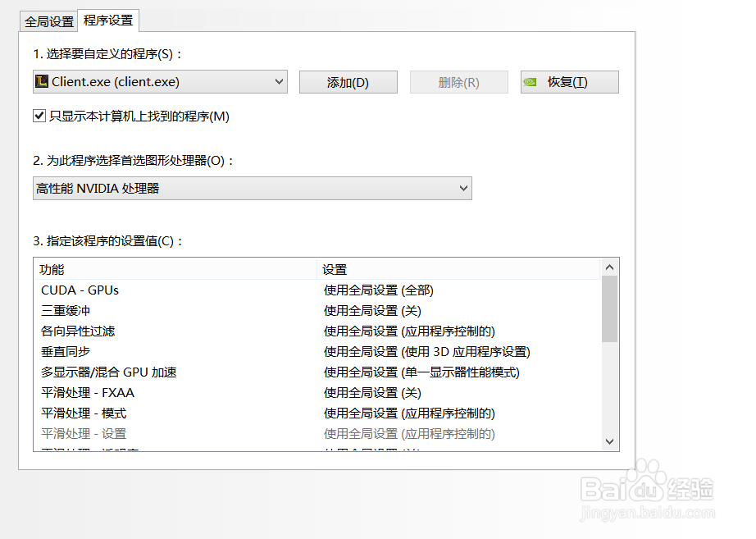Click the settings list scroll up arrow
This screenshot has height=539, width=756.
point(609,267)
